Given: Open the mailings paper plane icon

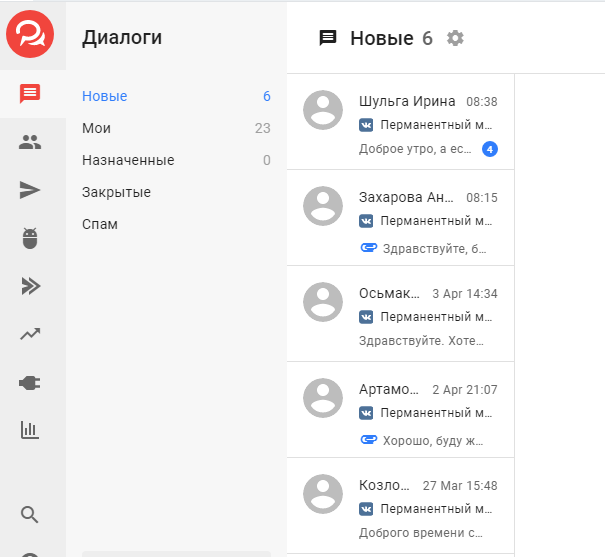Looking at the screenshot, I should [30, 190].
